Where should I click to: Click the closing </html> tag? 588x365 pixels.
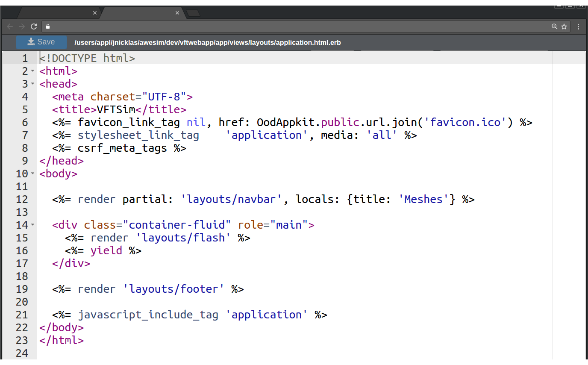coord(62,340)
